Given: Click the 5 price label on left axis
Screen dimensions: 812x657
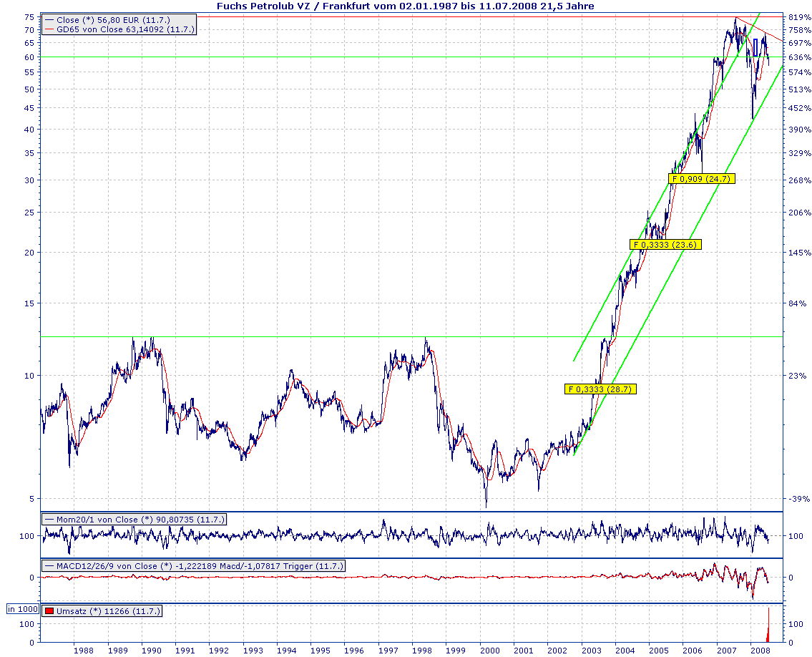Looking at the screenshot, I should coord(31,499).
